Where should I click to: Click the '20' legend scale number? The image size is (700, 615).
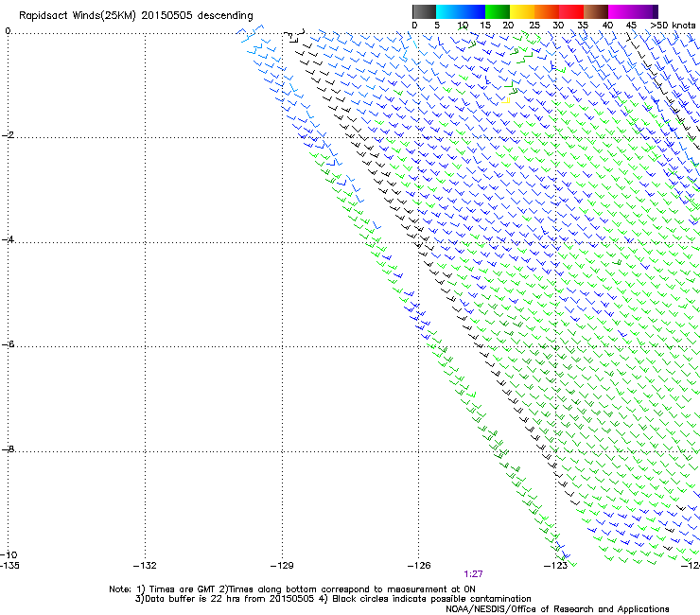click(508, 26)
